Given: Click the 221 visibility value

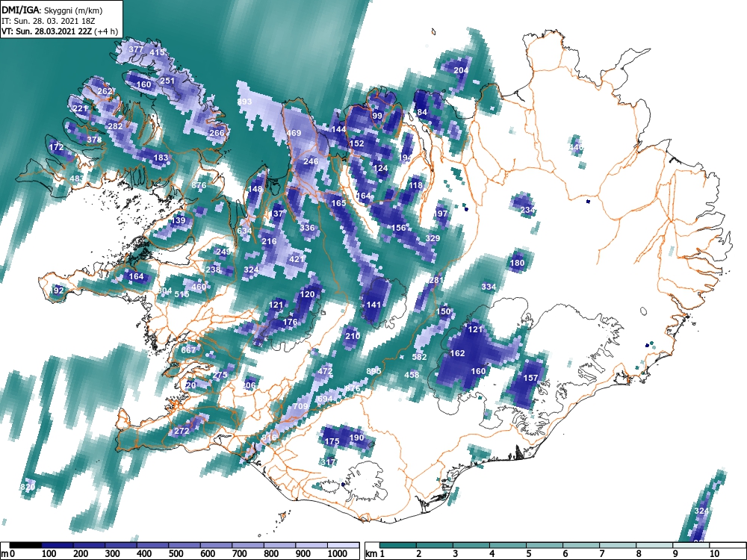Looking at the screenshot, I should 81,108.
